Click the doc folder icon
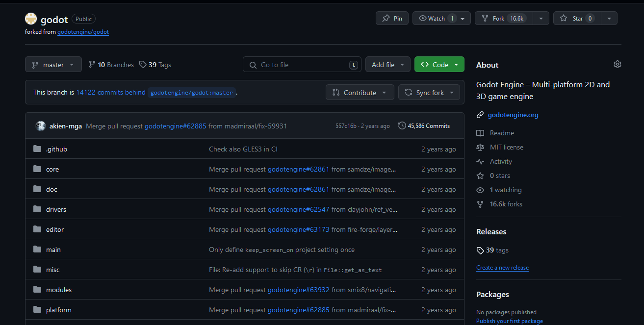The image size is (644, 325). click(x=37, y=189)
